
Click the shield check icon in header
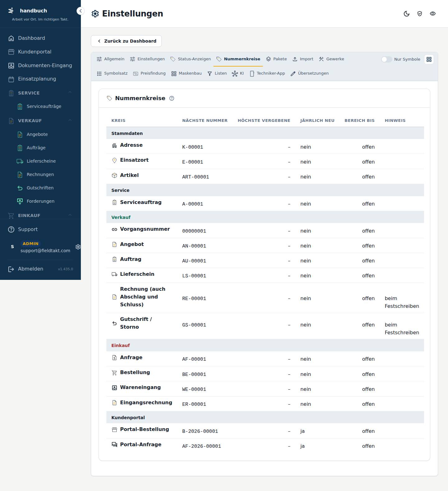(420, 14)
